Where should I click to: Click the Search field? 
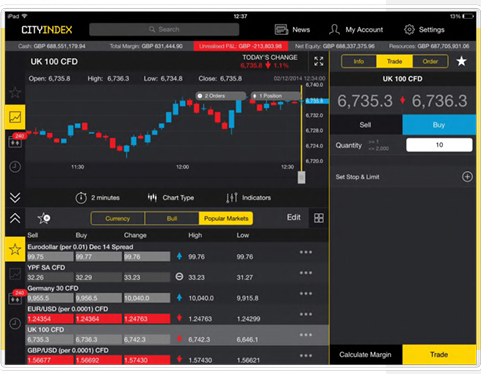point(164,29)
